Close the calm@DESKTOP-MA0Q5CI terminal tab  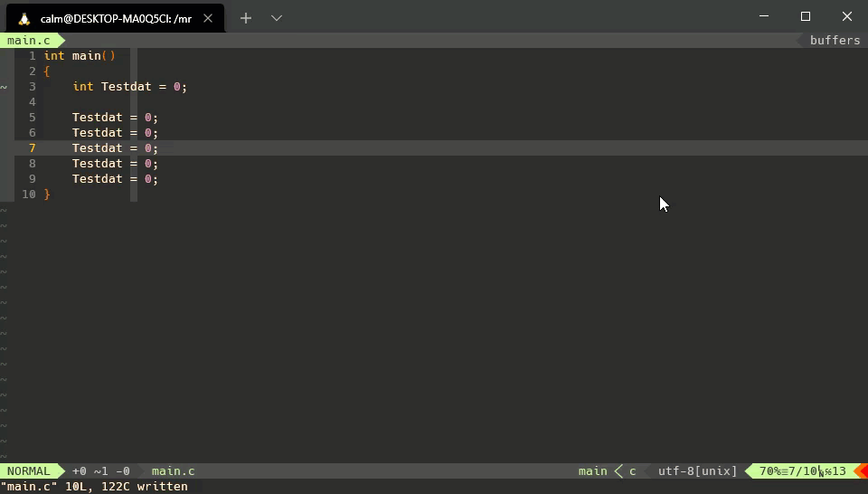tap(208, 18)
